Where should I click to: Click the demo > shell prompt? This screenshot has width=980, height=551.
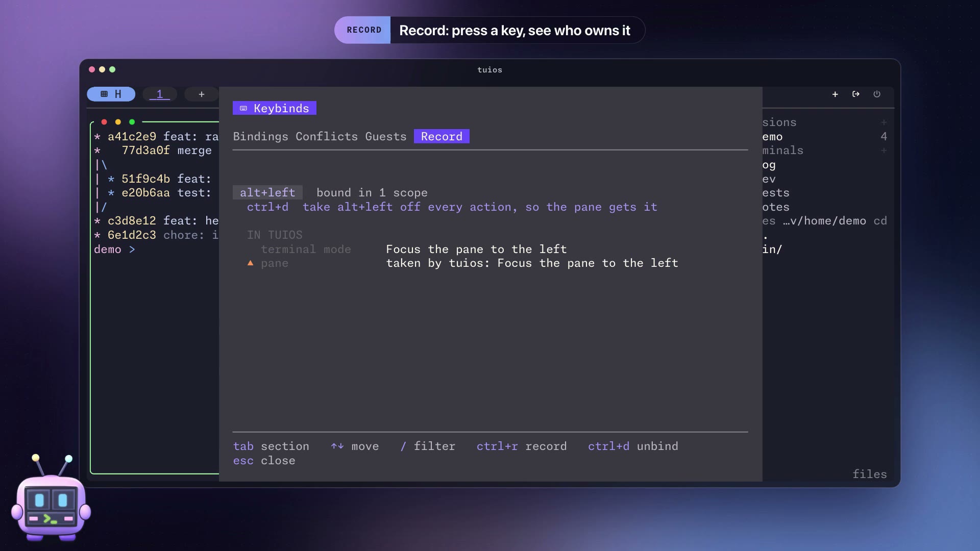click(x=115, y=249)
